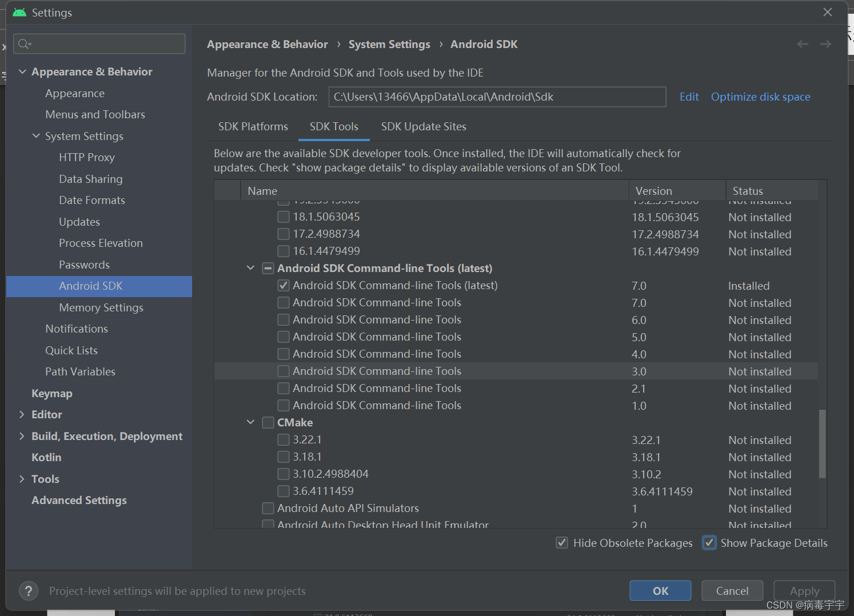Open the SDK Update Sites tab
The image size is (854, 616).
click(424, 126)
